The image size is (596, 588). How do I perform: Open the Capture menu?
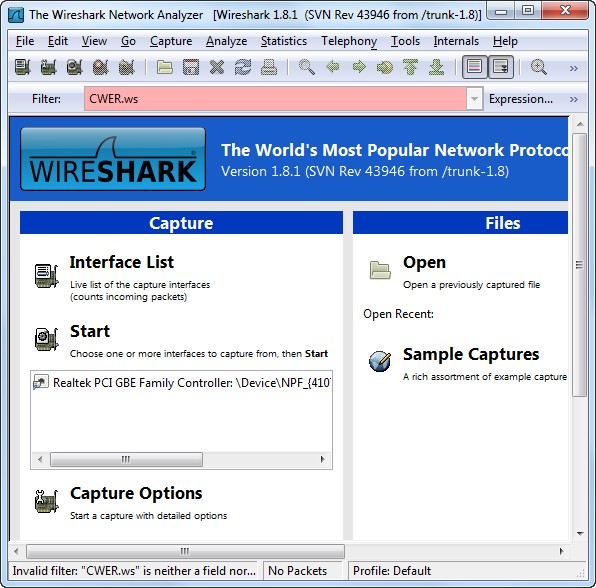(171, 41)
